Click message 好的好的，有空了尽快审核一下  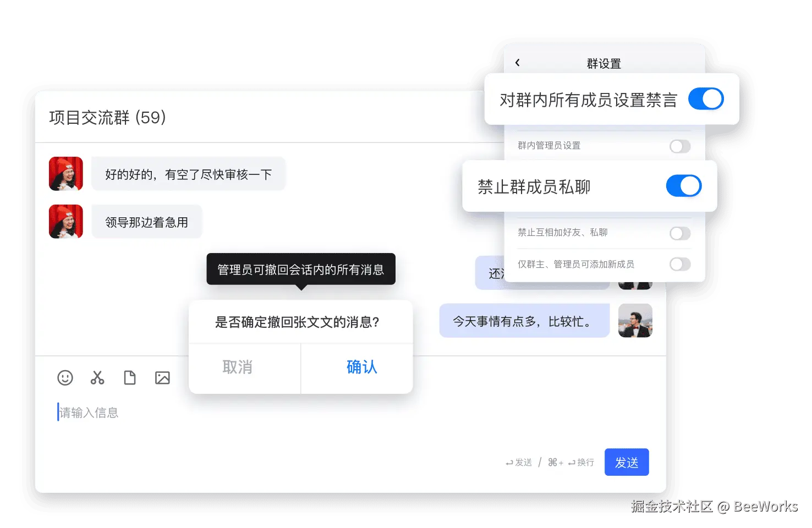[188, 174]
